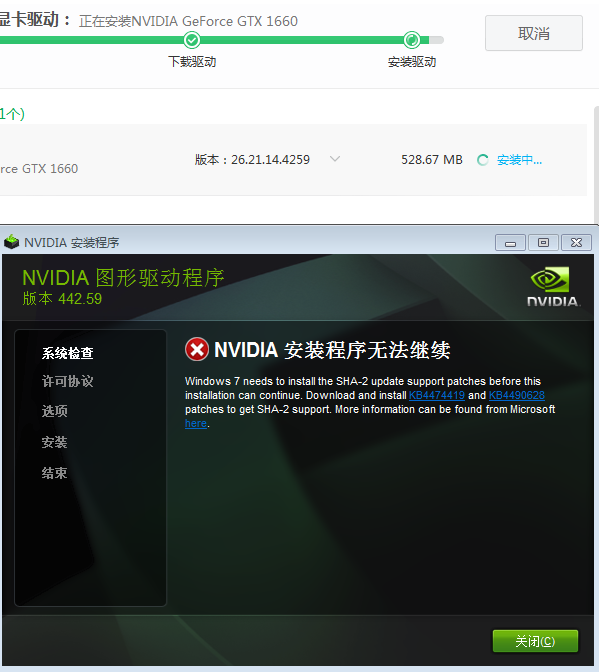
Task: Click the 下载驱动 step label
Action: [x=192, y=62]
